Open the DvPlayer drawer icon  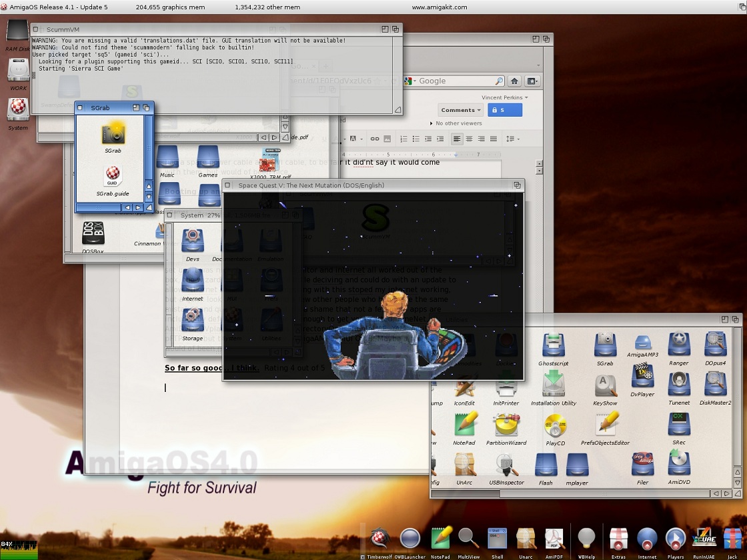click(x=642, y=377)
